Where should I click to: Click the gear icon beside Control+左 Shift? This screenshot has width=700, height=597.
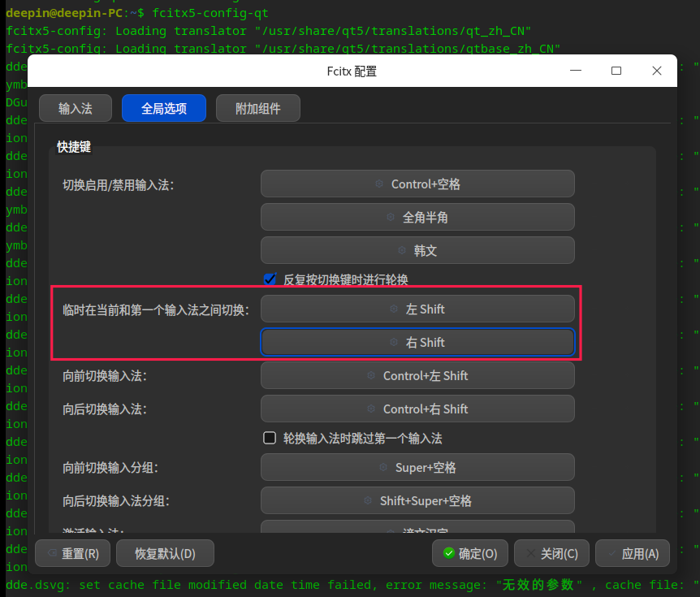coord(371,375)
